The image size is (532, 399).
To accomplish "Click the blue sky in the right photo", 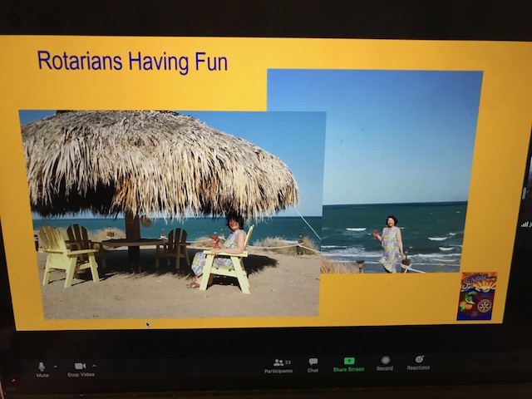I will (374, 133).
